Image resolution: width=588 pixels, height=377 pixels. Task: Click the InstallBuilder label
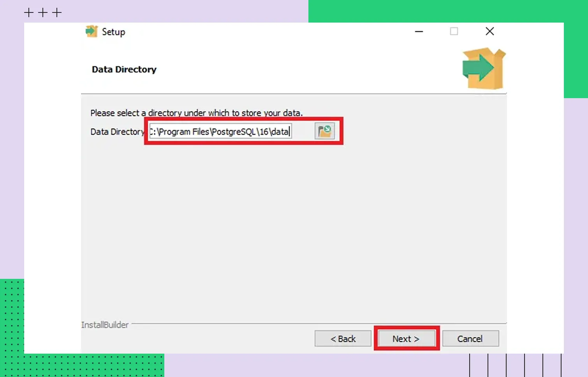[x=105, y=325]
